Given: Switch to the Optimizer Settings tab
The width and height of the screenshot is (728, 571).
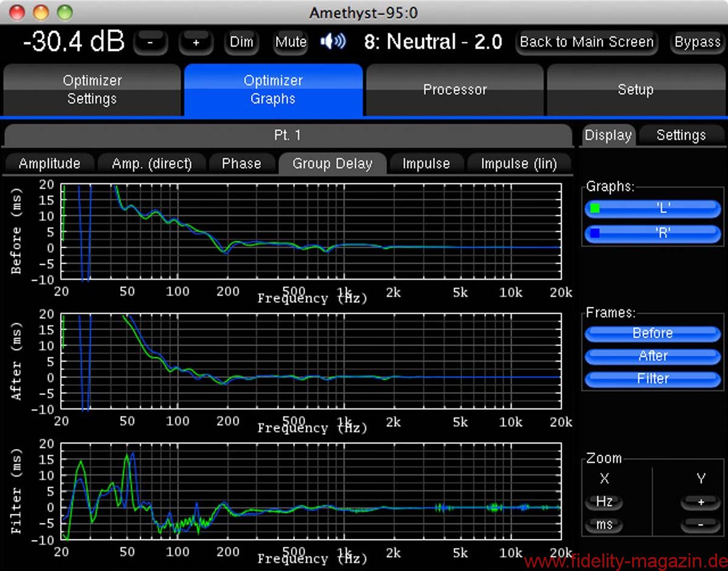Looking at the screenshot, I should [92, 90].
